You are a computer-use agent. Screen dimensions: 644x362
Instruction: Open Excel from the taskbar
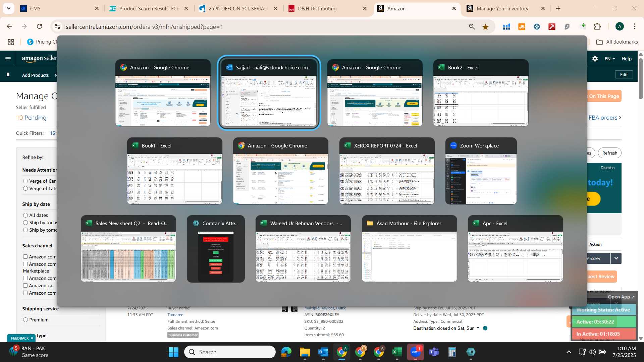(x=397, y=352)
